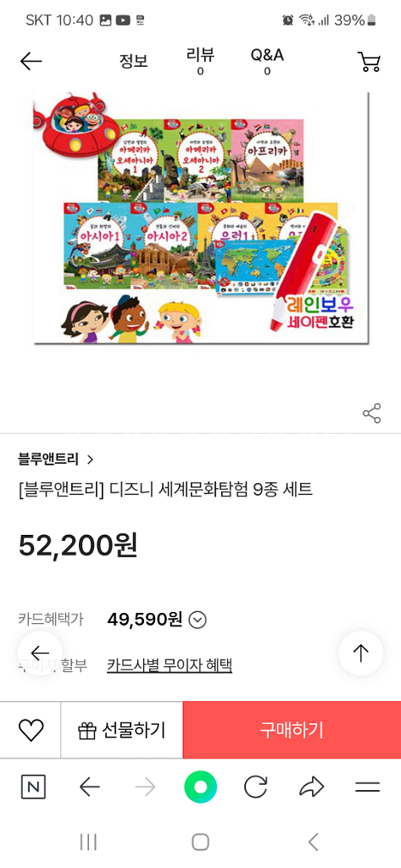
Task: Tap the browser share arrow icon
Action: pyautogui.click(x=312, y=787)
